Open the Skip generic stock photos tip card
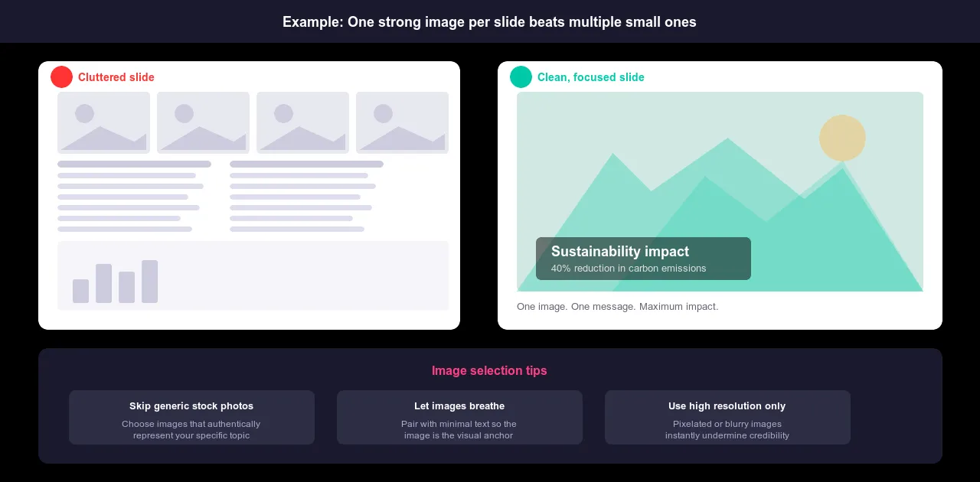 [x=191, y=417]
